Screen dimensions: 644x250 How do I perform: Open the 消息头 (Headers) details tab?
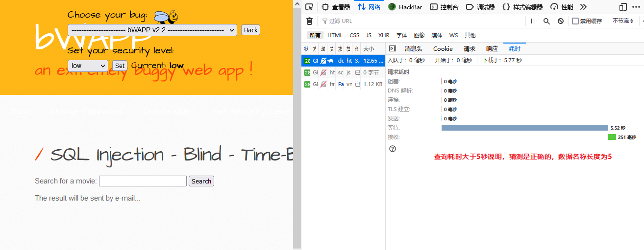(x=413, y=48)
